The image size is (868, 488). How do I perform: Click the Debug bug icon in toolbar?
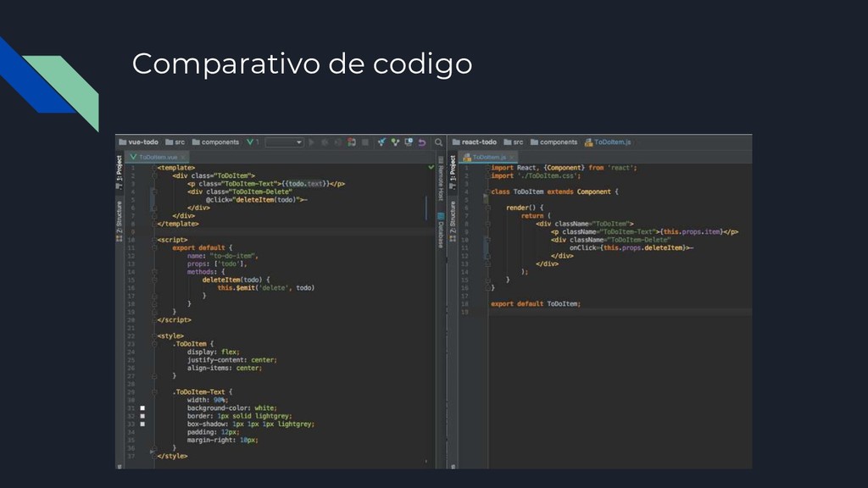325,142
